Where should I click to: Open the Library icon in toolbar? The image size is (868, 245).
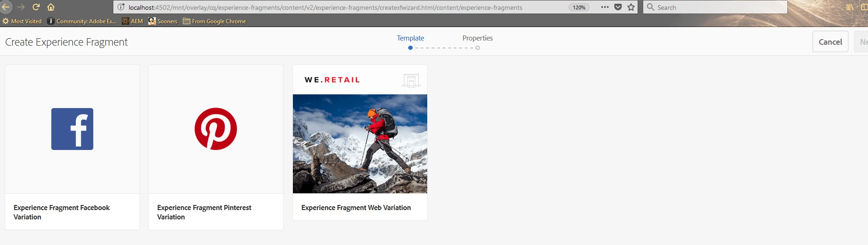(850, 7)
